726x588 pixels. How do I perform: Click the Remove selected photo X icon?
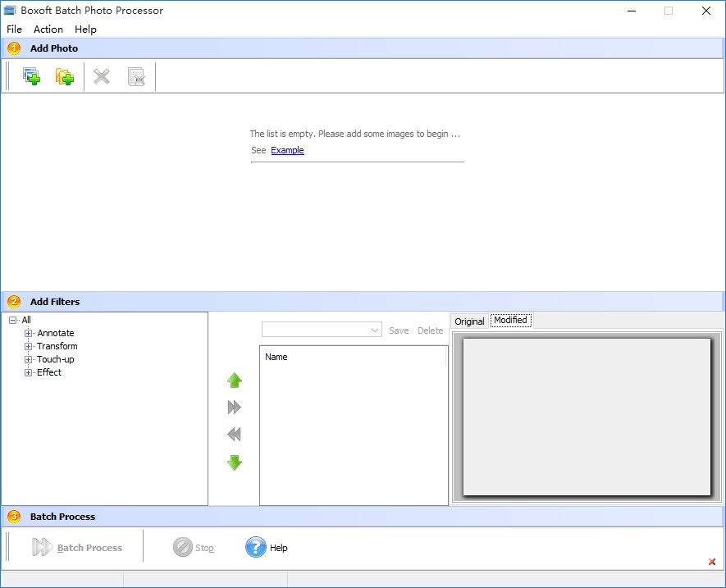click(x=102, y=76)
